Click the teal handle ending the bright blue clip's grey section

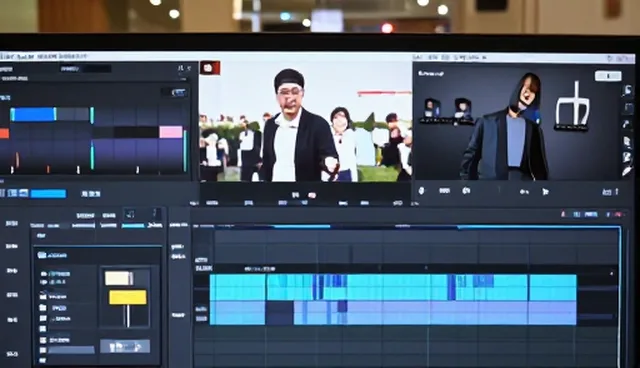92,115
